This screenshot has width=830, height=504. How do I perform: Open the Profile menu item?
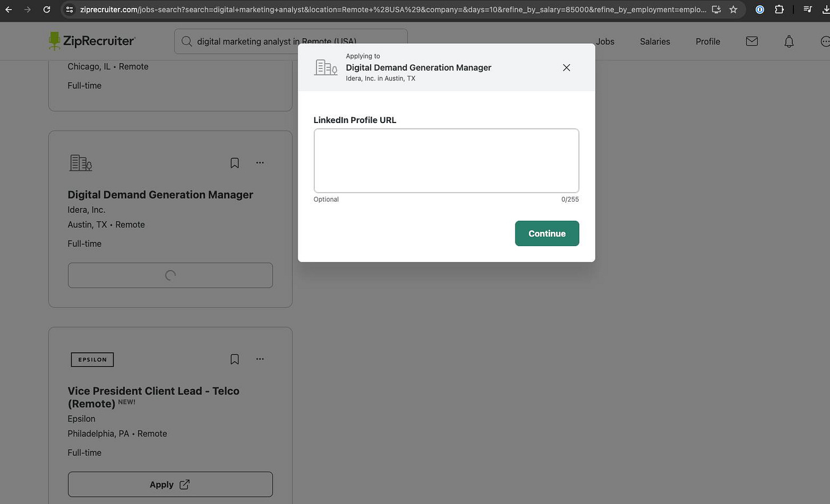click(x=707, y=42)
